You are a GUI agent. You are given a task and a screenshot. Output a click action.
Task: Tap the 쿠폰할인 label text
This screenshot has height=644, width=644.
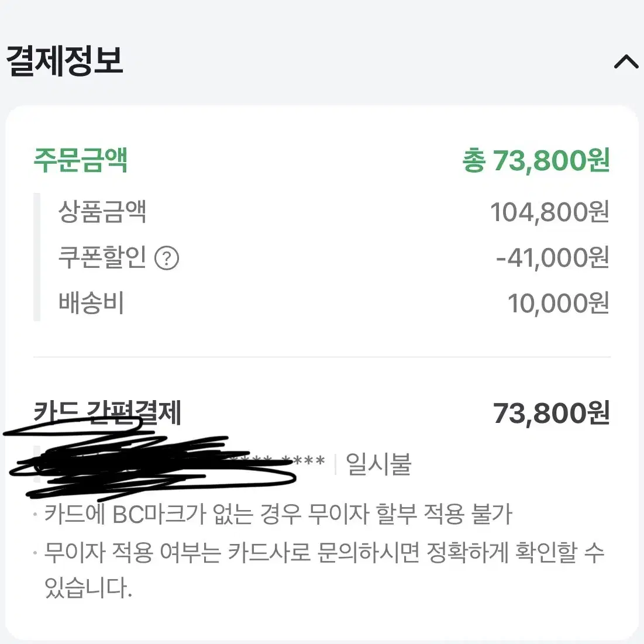point(102,257)
